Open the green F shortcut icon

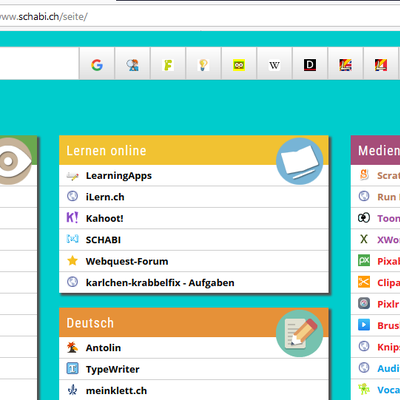point(168,65)
